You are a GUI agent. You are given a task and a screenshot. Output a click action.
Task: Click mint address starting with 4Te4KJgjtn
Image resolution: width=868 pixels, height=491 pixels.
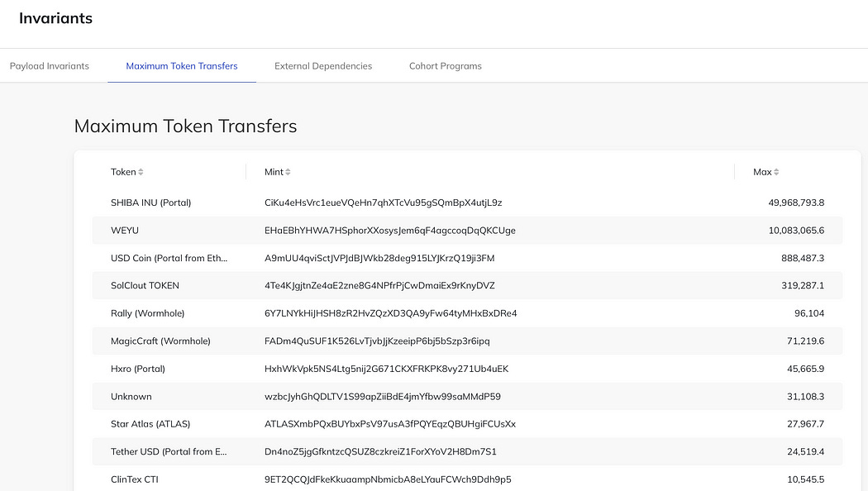pos(379,286)
